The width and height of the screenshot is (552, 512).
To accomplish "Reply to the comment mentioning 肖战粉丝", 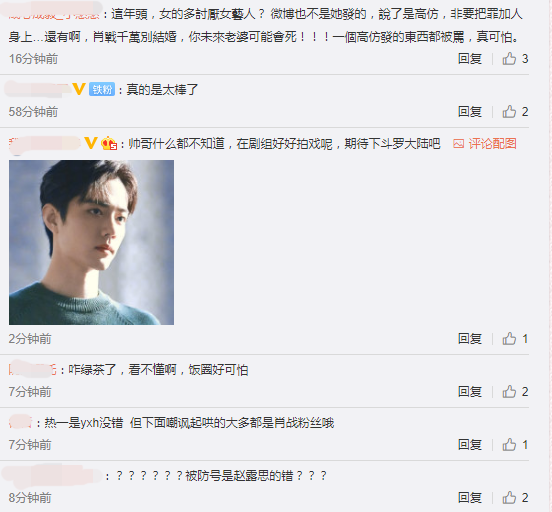I will click(470, 445).
